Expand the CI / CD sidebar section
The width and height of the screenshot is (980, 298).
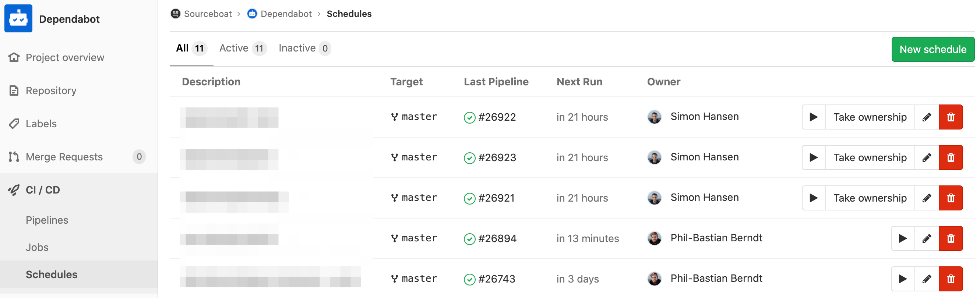point(43,190)
